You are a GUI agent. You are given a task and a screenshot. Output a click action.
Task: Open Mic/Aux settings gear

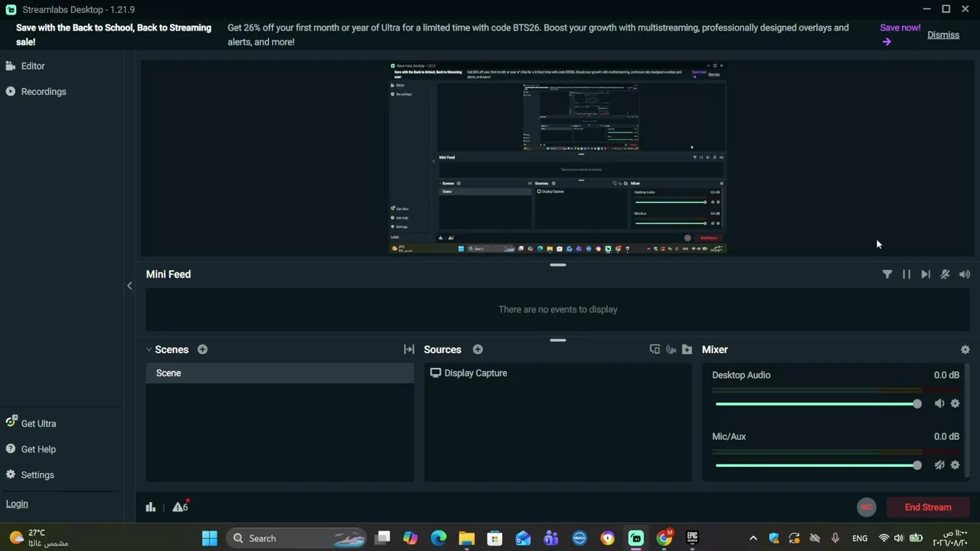(x=955, y=465)
